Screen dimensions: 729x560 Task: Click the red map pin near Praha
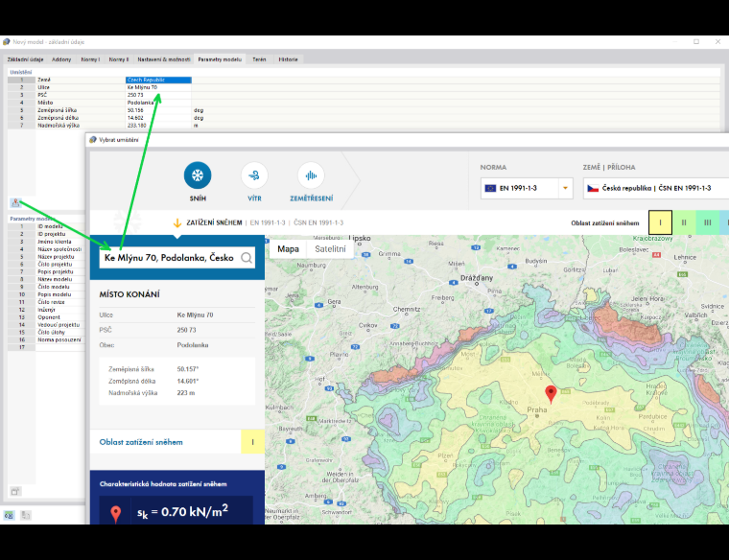(x=551, y=394)
